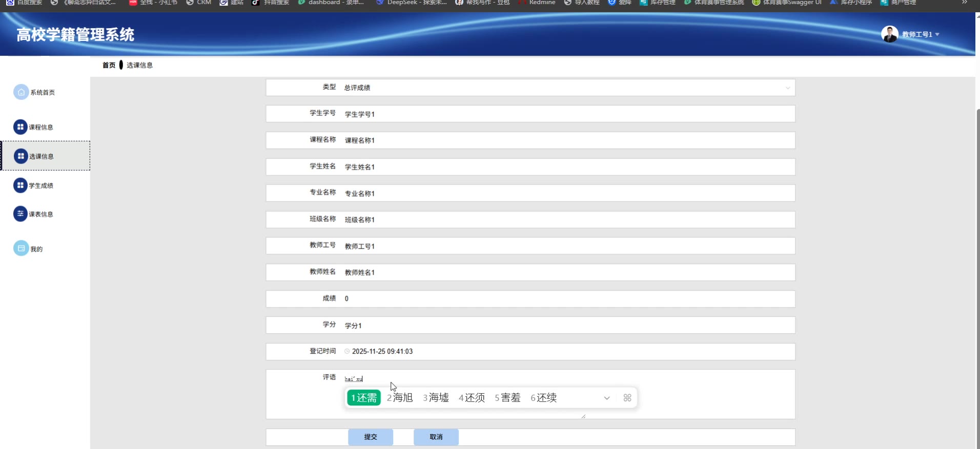Click the 高校学籍管理系统 title text
The height and width of the screenshot is (449, 980).
(x=75, y=35)
